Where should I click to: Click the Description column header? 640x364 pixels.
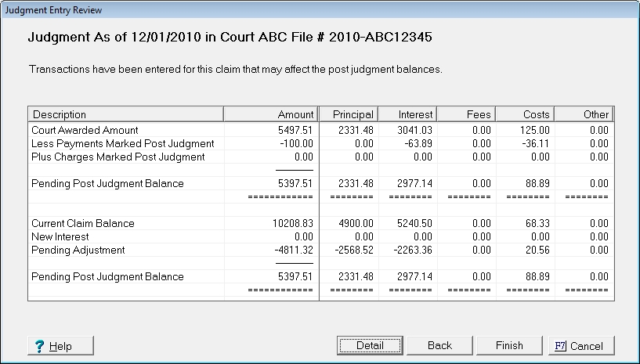(125, 114)
